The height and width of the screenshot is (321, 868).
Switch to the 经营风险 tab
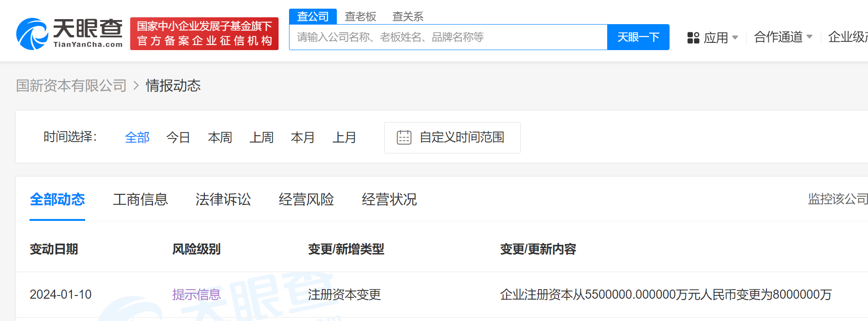[x=306, y=199]
